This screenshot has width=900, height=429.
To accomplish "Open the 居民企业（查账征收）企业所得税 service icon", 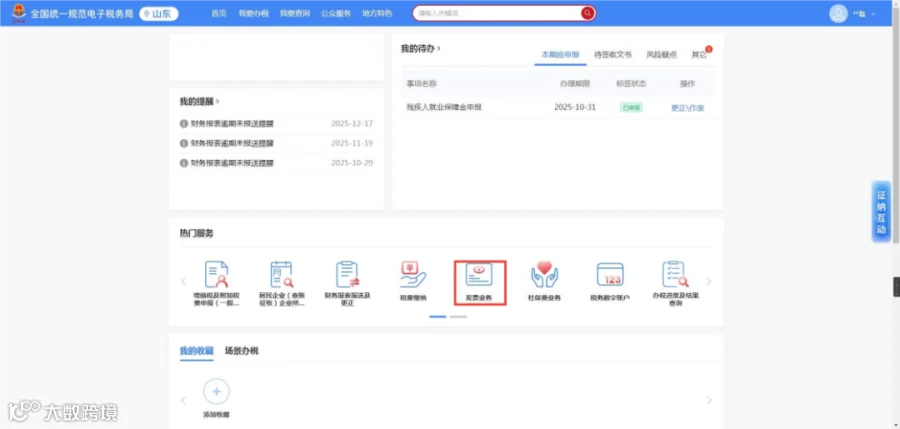I will 281,275.
